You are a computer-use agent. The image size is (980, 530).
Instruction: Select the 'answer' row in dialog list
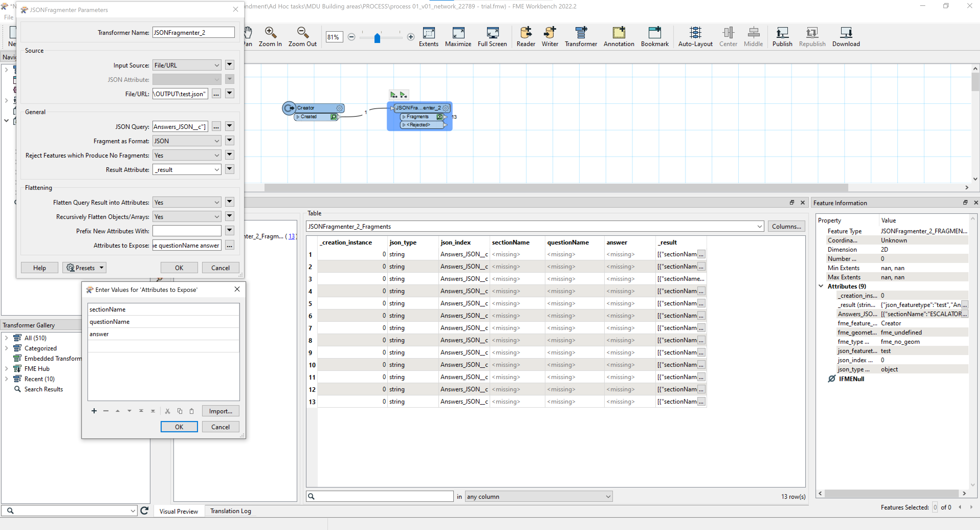(x=163, y=334)
